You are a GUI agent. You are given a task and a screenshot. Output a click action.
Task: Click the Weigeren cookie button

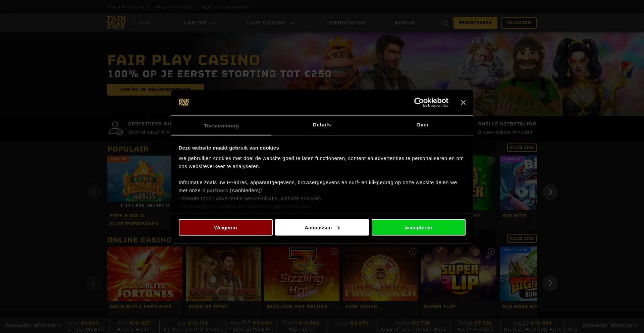225,228
